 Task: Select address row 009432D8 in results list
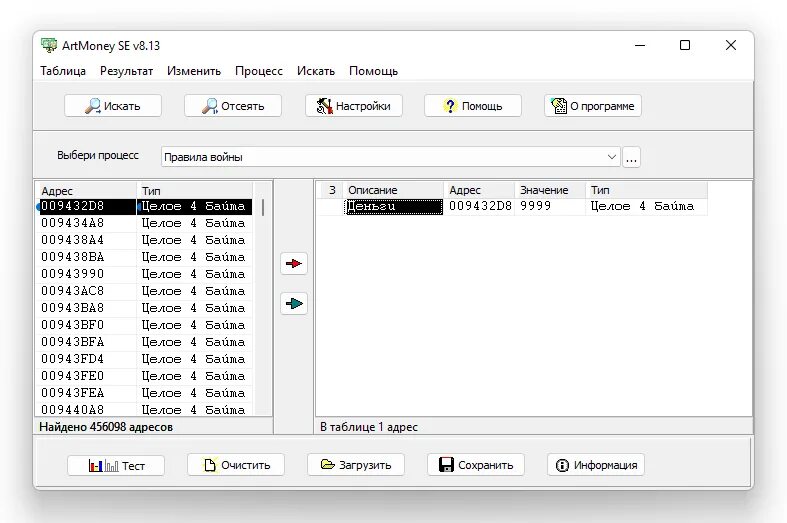tap(146, 206)
